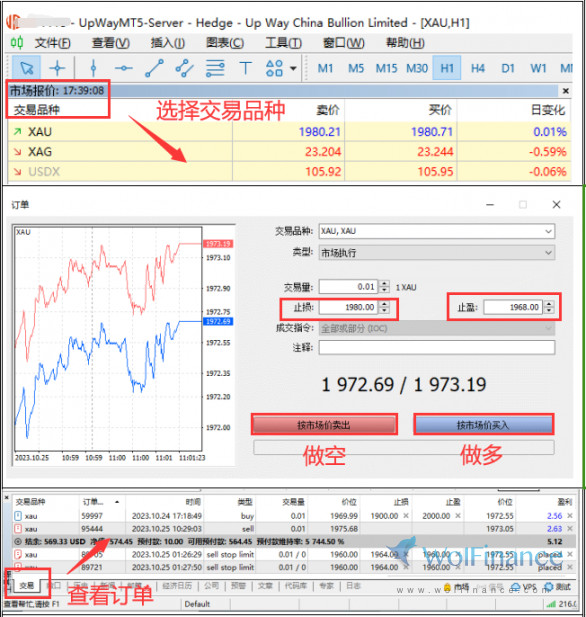Select the text label tool

246,68
